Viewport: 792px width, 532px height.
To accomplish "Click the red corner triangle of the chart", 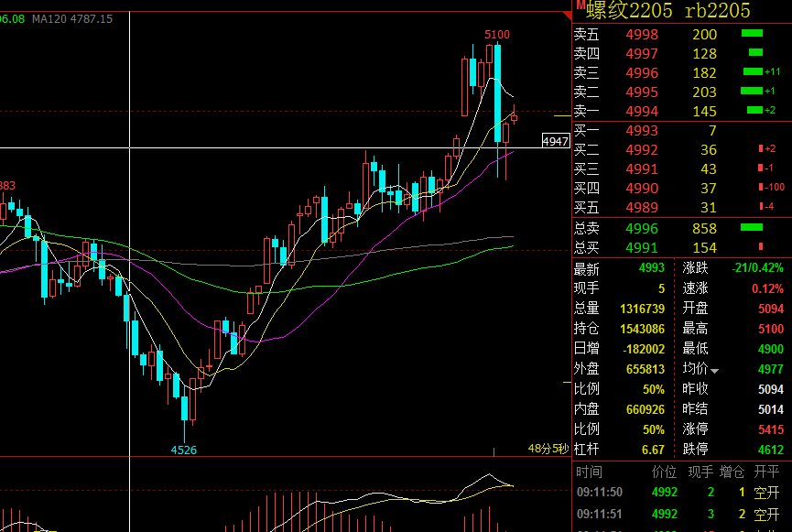I will (x=568, y=16).
